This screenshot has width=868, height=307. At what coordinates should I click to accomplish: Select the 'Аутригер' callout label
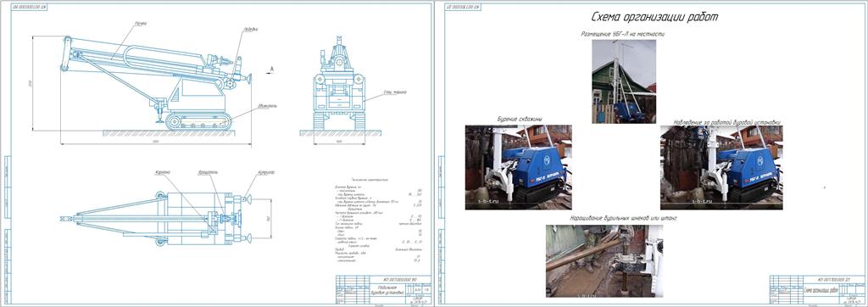265,172
